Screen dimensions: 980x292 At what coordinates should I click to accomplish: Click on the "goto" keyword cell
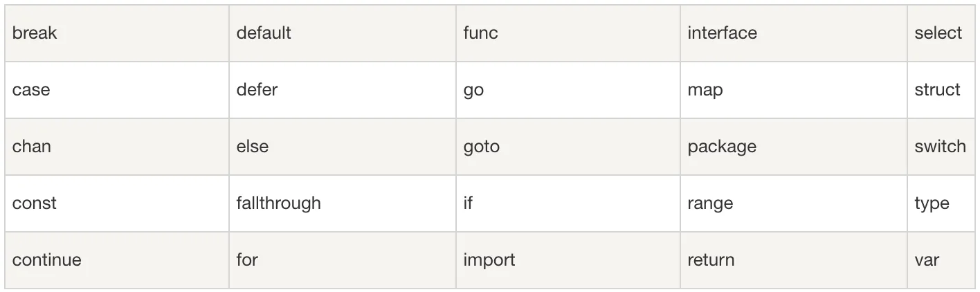pyautogui.click(x=481, y=147)
